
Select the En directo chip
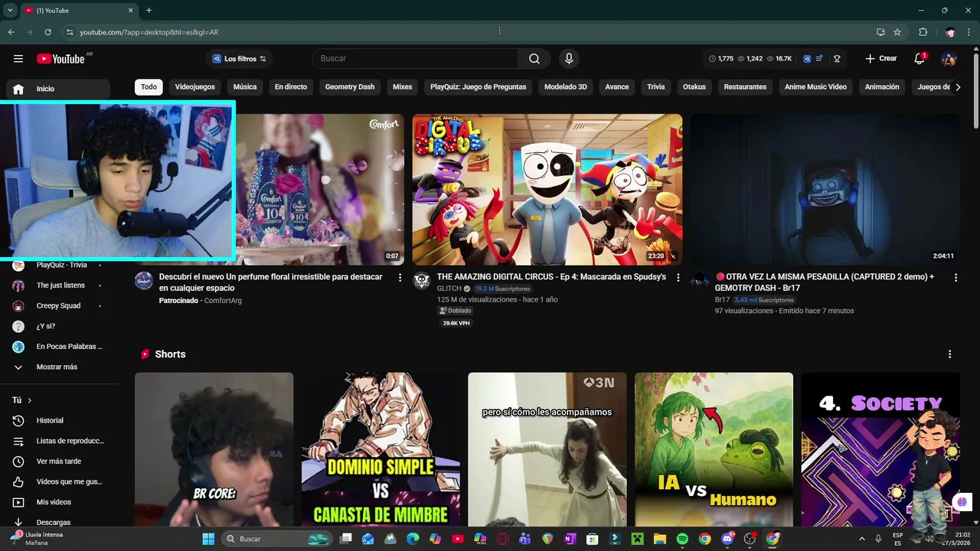[291, 86]
